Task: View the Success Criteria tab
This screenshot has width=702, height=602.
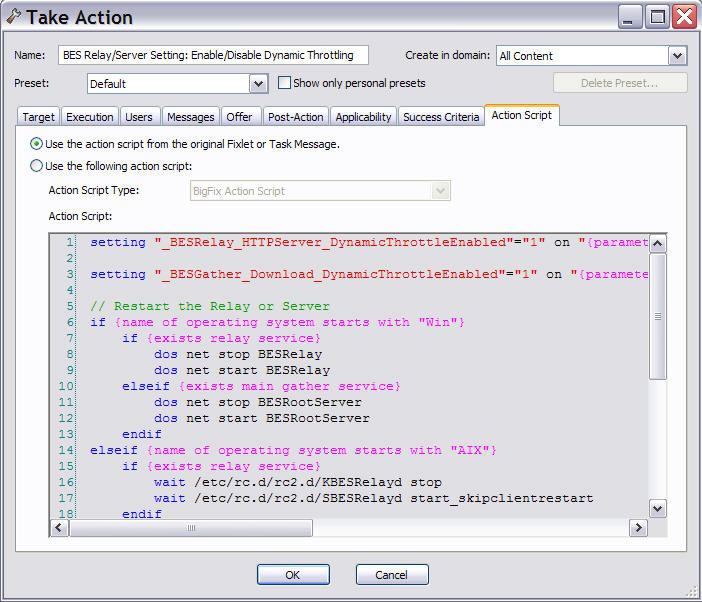Action: click(441, 117)
